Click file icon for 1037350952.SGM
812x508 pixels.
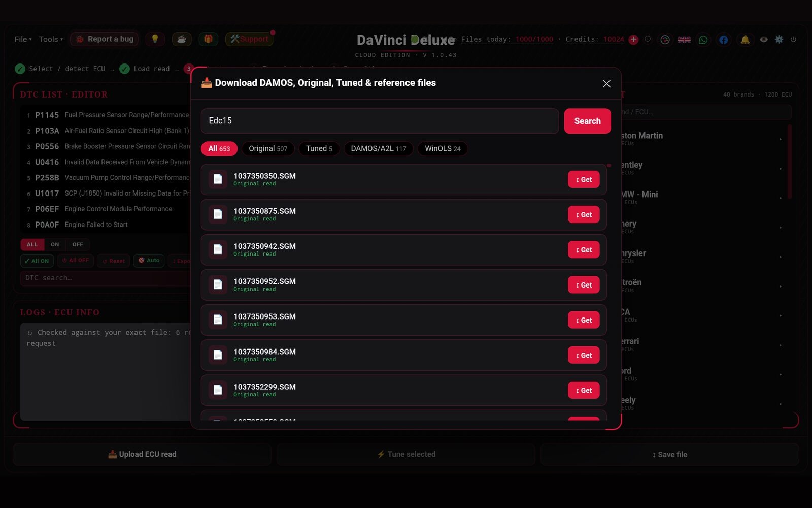[x=218, y=284]
